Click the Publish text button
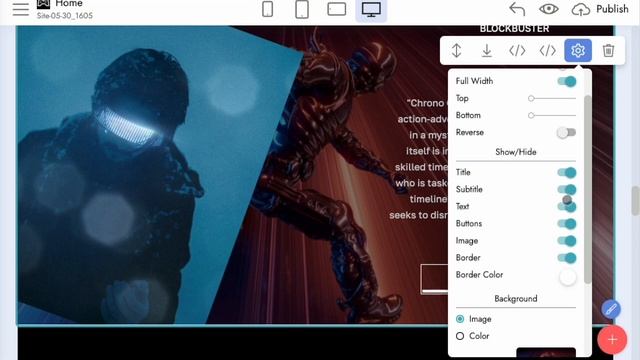This screenshot has height=360, width=640. coord(612,9)
